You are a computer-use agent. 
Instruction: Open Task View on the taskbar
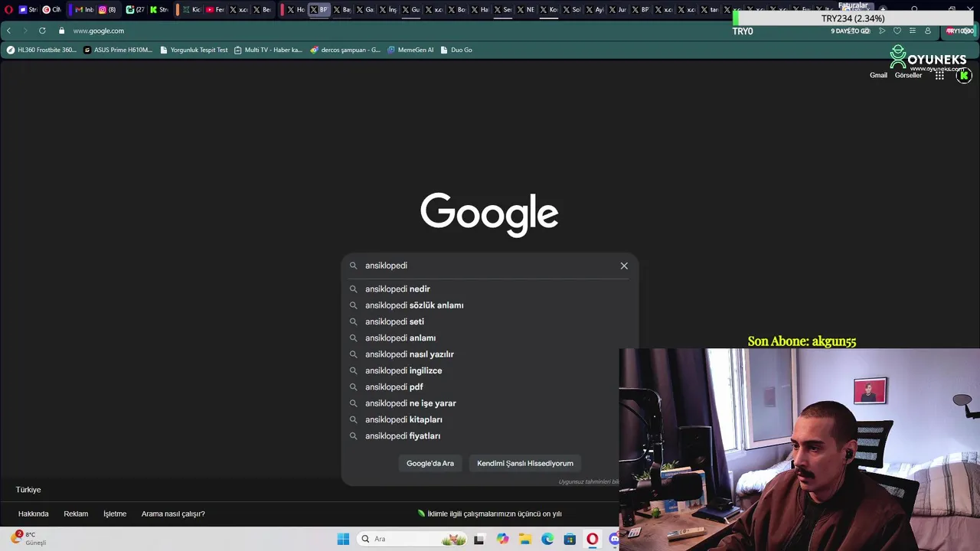(479, 539)
